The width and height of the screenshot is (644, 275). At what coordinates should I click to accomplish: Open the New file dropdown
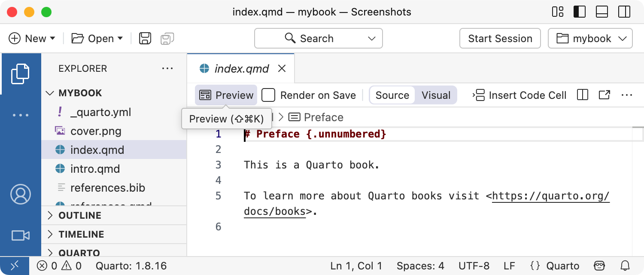coord(32,39)
